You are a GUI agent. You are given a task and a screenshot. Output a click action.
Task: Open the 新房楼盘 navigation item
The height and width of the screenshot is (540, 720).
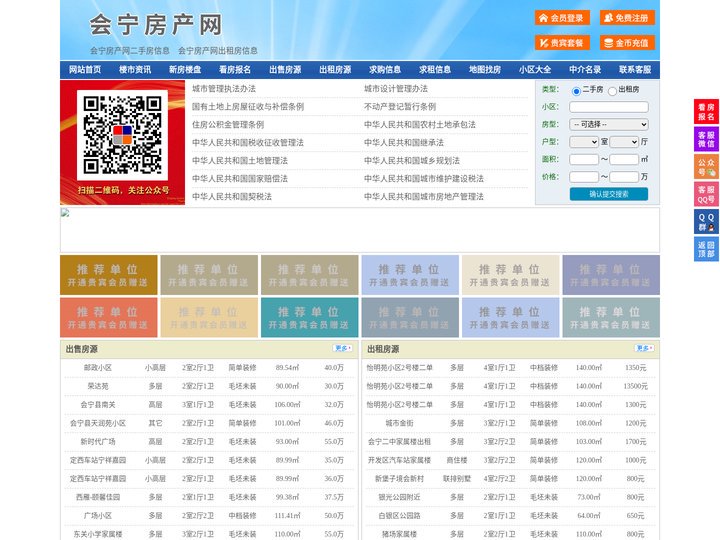tap(185, 70)
